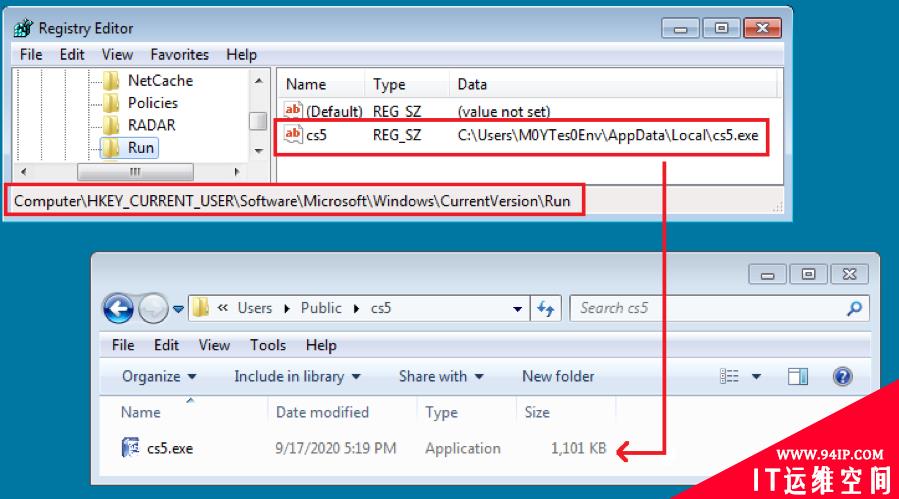Click the registry key path in status bar
Viewport: 899px width, 499px height.
292,201
